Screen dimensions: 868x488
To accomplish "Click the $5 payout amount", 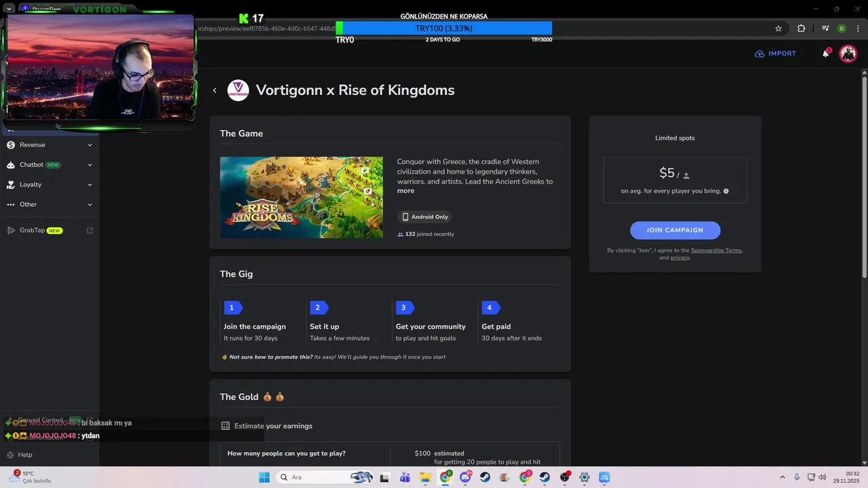I will pyautogui.click(x=667, y=173).
